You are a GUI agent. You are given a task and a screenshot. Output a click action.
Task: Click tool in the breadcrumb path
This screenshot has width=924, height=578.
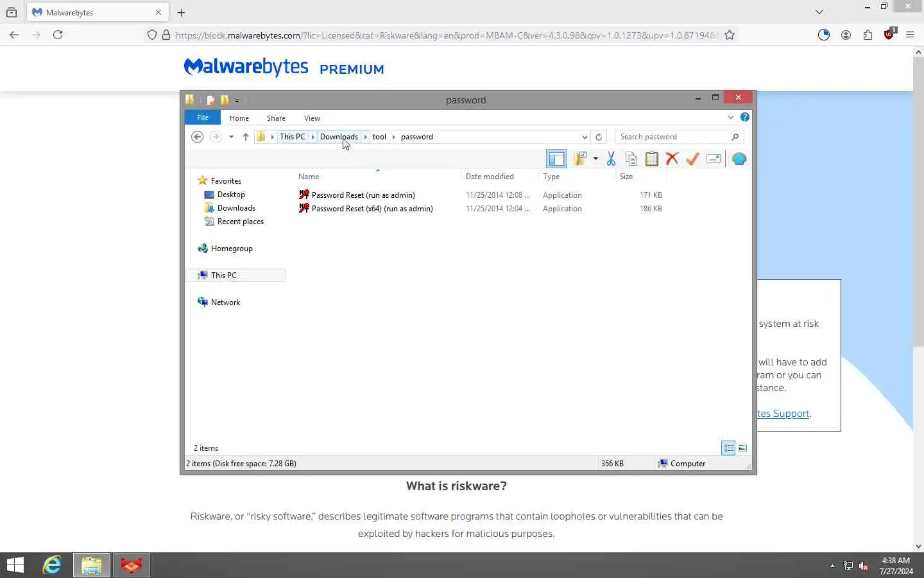pos(380,137)
